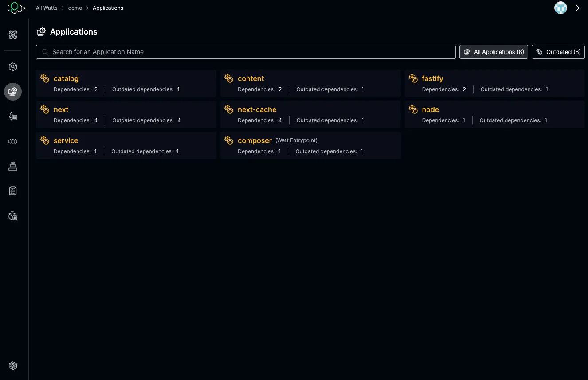Select the highlighted Applications icon in sidebar
Screen dimensions: 588x380
coord(13,92)
